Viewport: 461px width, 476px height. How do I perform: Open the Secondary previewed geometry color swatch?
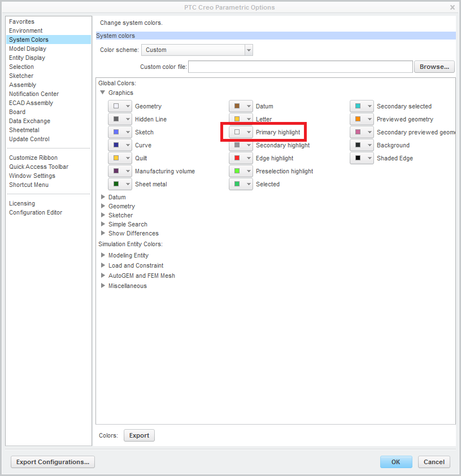362,132
